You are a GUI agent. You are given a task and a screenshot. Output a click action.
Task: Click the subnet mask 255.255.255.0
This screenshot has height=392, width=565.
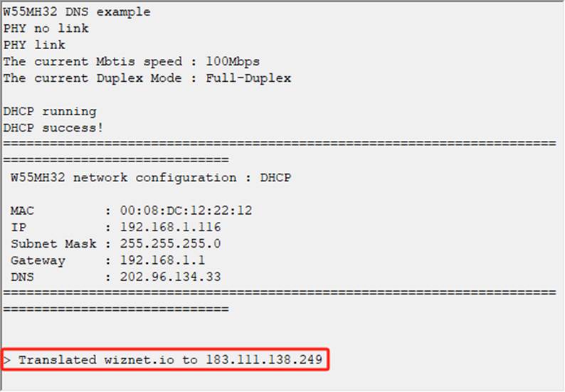[x=171, y=243]
